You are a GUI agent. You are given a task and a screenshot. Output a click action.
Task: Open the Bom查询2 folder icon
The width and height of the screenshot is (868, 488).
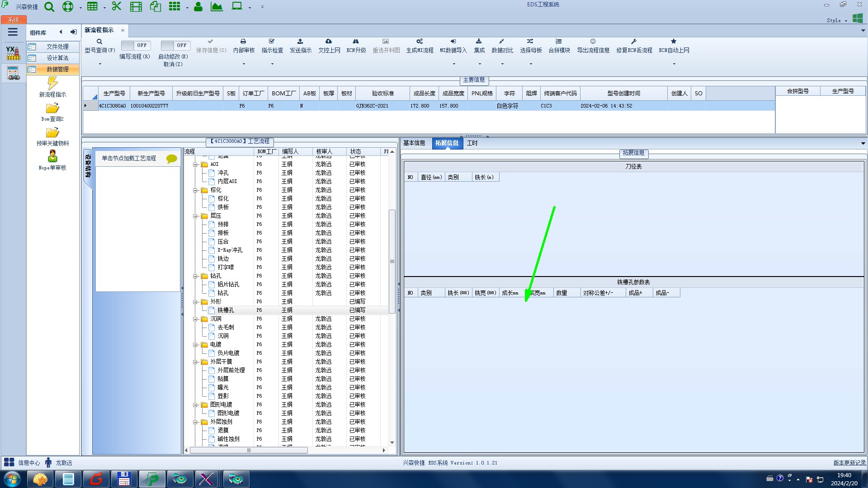pos(52,108)
